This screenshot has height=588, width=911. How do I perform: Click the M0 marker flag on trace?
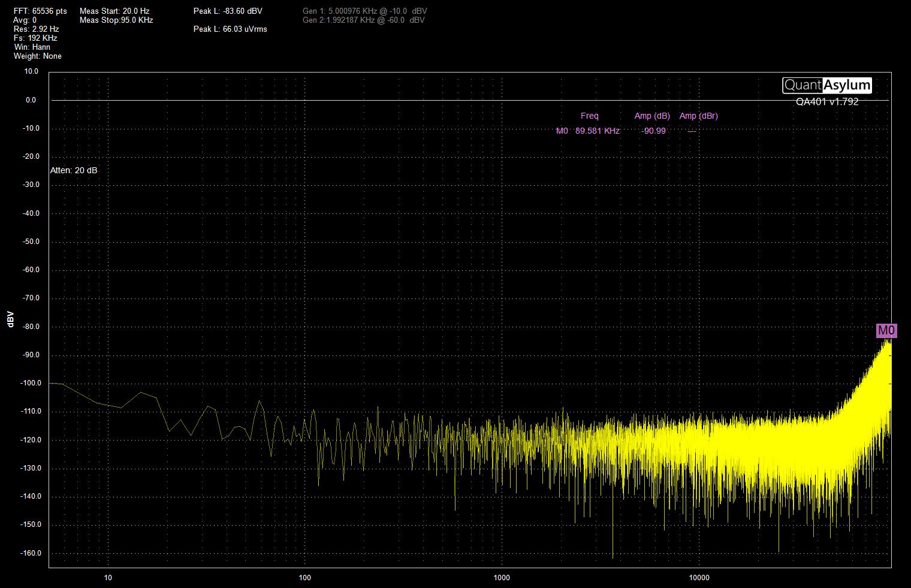(886, 330)
